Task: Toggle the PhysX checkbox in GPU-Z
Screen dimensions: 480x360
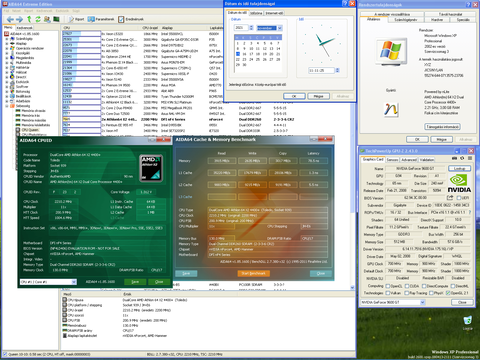Action: click(431, 293)
